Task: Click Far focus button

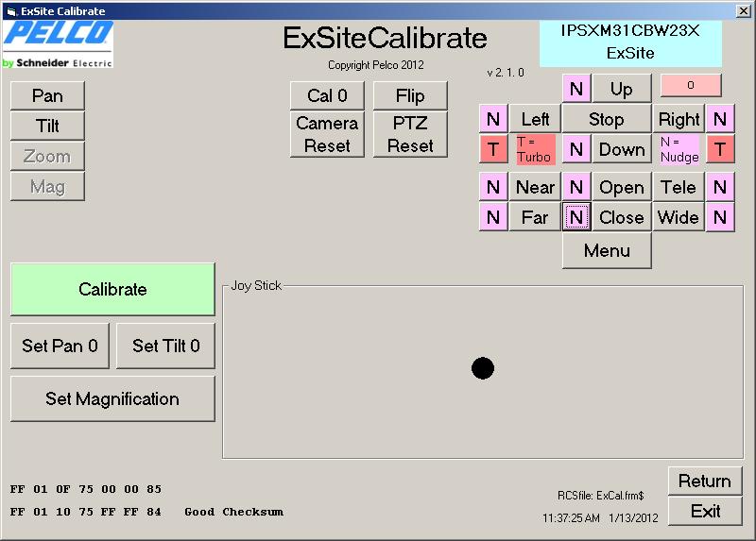Action: pyautogui.click(x=535, y=217)
